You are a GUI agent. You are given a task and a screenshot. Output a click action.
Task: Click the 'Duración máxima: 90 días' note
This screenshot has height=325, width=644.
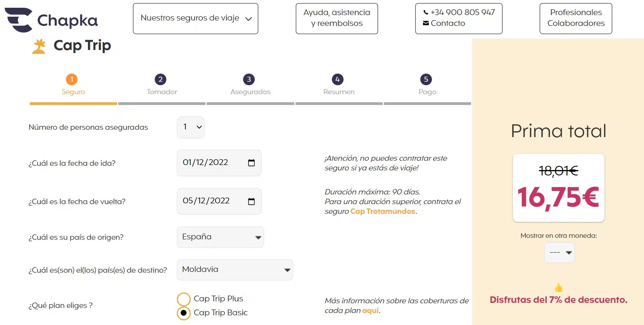[372, 192]
